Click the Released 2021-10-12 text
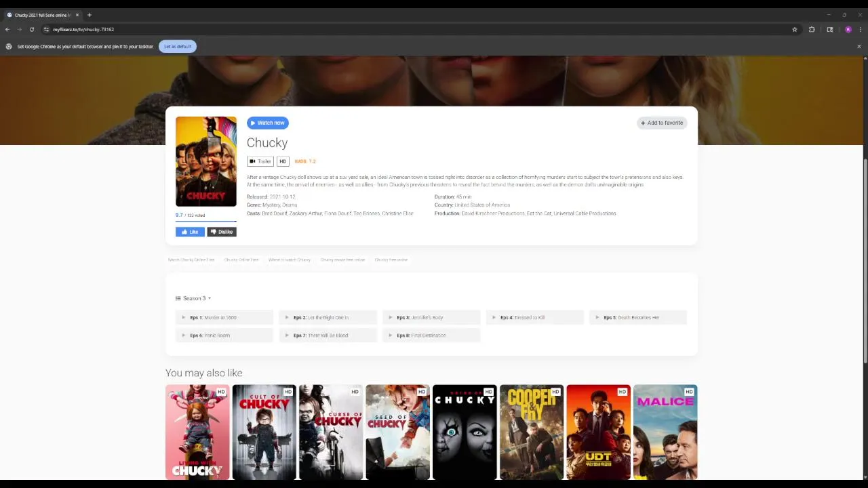Image resolution: width=868 pixels, height=488 pixels. [x=271, y=197]
